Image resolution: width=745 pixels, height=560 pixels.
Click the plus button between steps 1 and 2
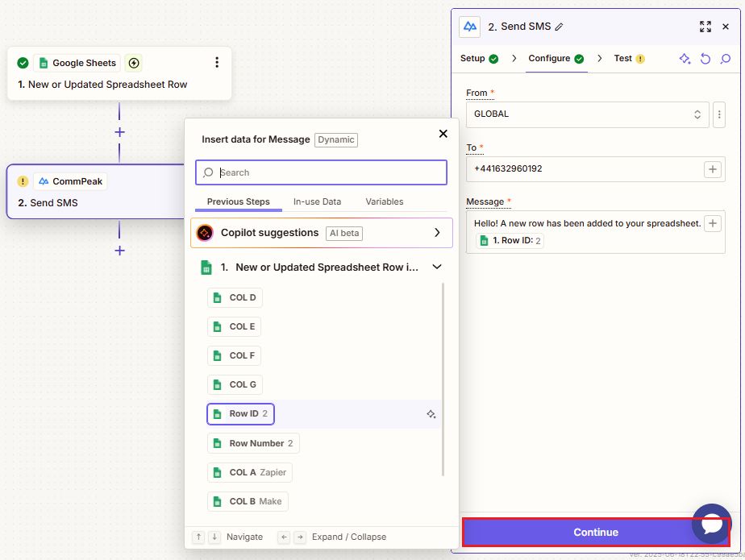pos(119,132)
